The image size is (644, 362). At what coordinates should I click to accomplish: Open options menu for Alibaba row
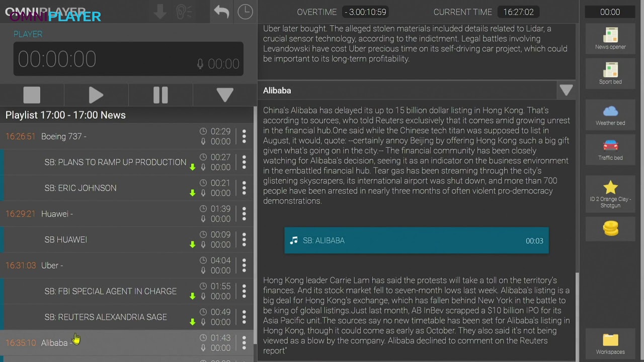click(244, 343)
